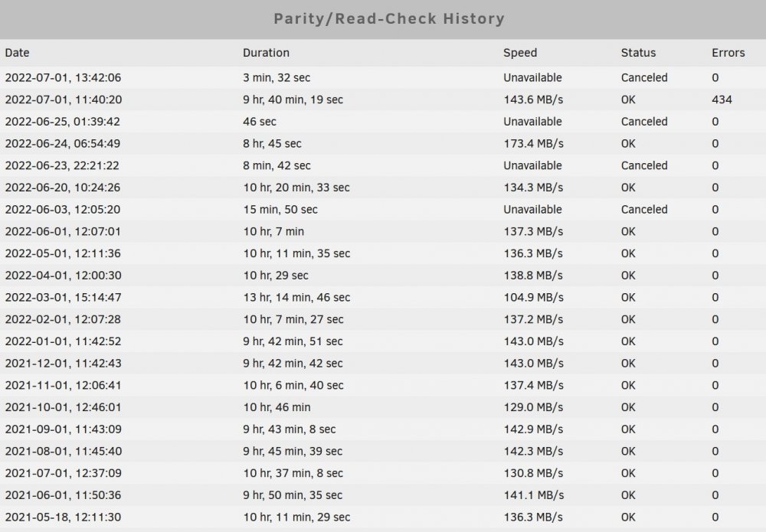
Task: Select the 2022-06-23, 22:21:22 canceled entry
Action: click(383, 165)
